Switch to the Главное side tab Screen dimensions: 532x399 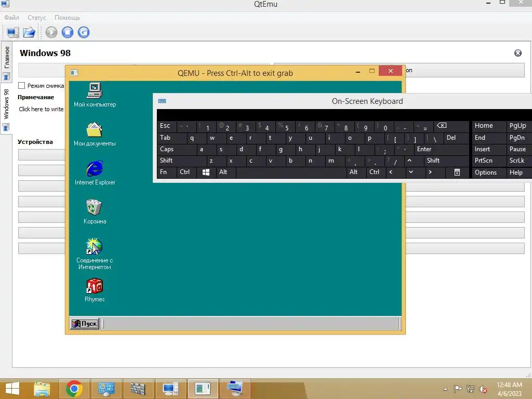point(6,61)
